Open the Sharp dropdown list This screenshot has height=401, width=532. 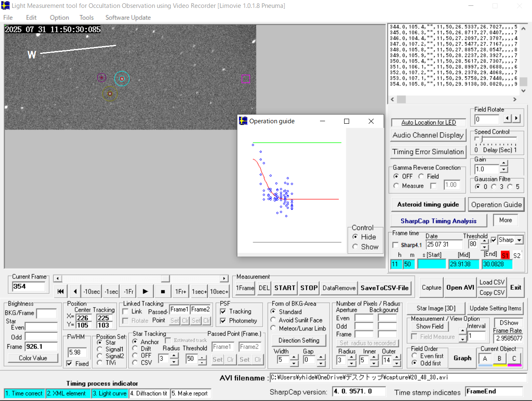click(x=519, y=240)
